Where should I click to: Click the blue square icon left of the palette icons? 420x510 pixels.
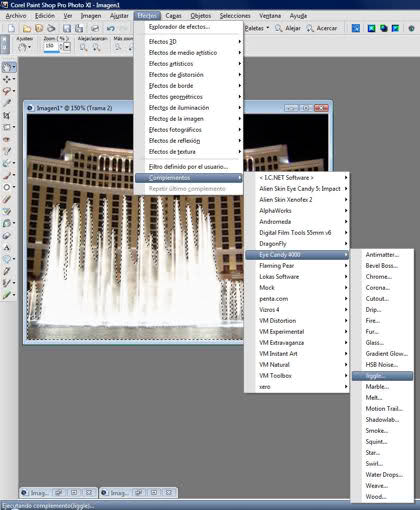[356, 28]
